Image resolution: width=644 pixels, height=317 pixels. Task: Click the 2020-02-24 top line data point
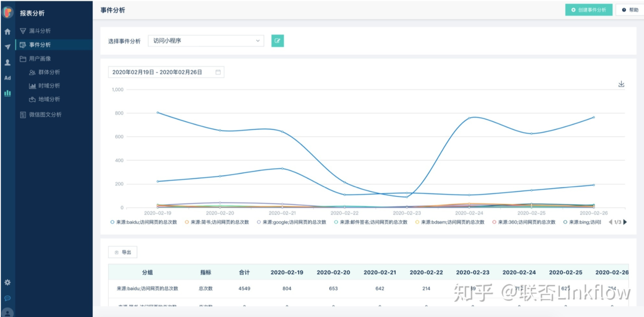click(x=469, y=118)
